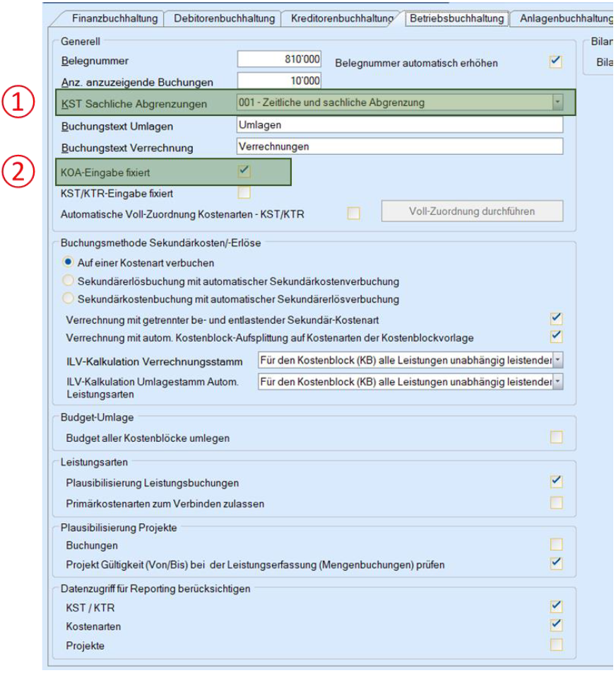Click the Belegnummer input field
The image size is (616, 673).
279,59
